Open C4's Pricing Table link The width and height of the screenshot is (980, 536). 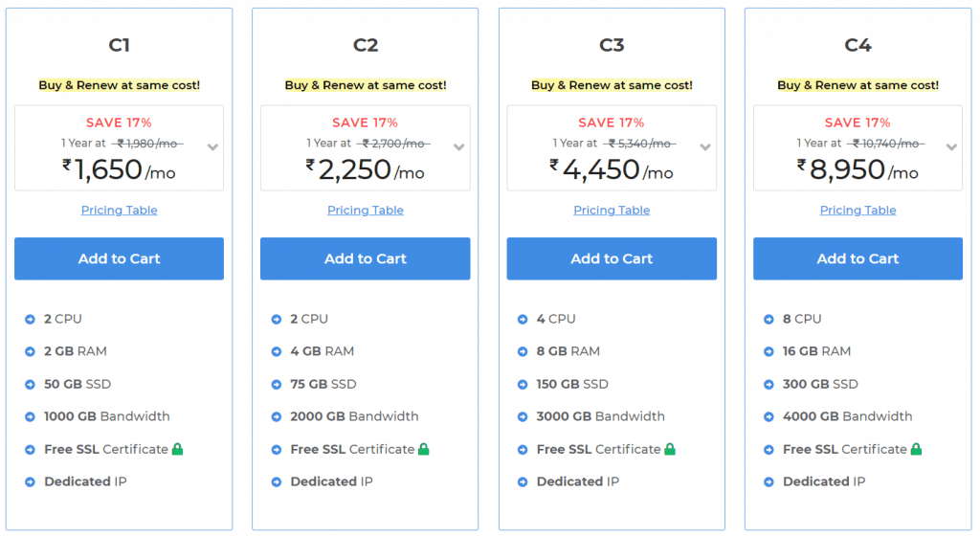[857, 211]
